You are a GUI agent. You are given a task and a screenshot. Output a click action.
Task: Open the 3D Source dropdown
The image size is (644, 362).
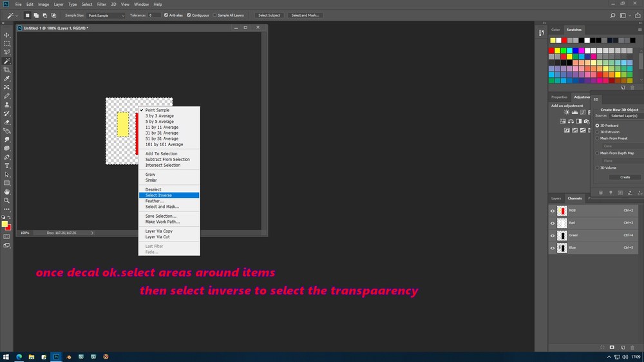[x=626, y=116]
